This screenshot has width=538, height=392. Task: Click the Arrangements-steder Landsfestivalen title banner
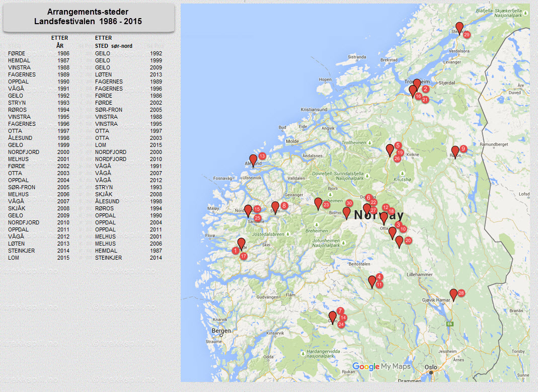(x=89, y=17)
